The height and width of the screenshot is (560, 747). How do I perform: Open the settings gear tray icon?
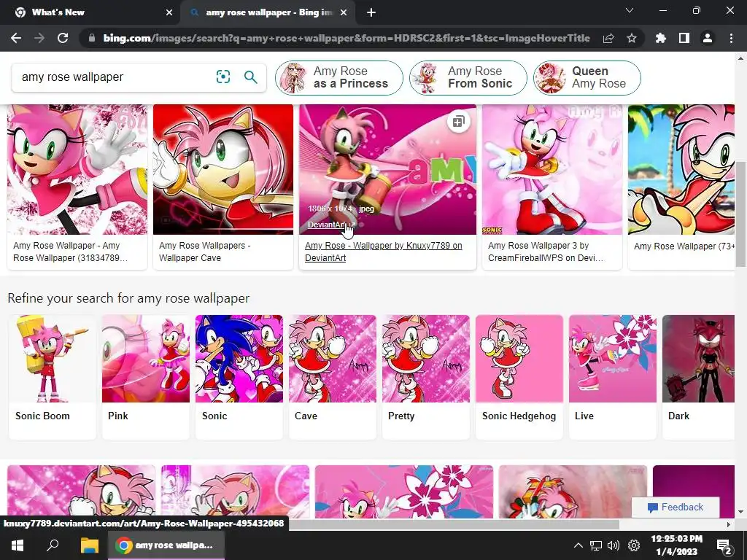[x=634, y=545]
